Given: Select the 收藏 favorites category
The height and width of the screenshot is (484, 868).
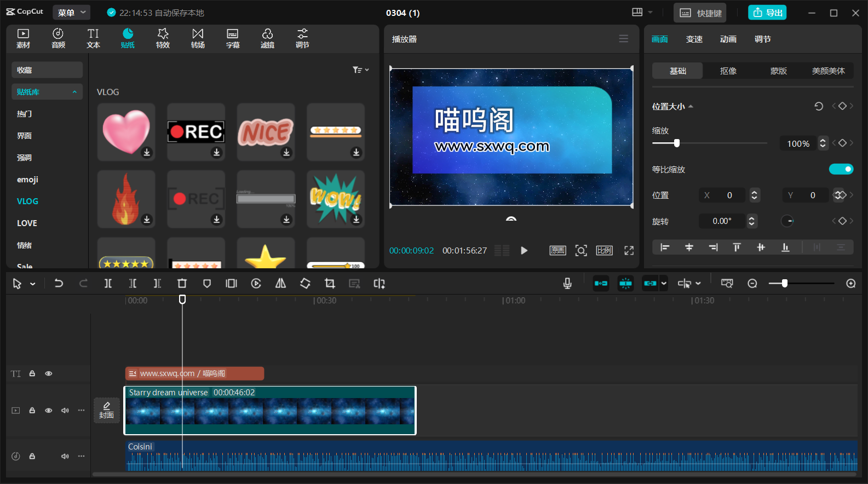Looking at the screenshot, I should point(47,70).
